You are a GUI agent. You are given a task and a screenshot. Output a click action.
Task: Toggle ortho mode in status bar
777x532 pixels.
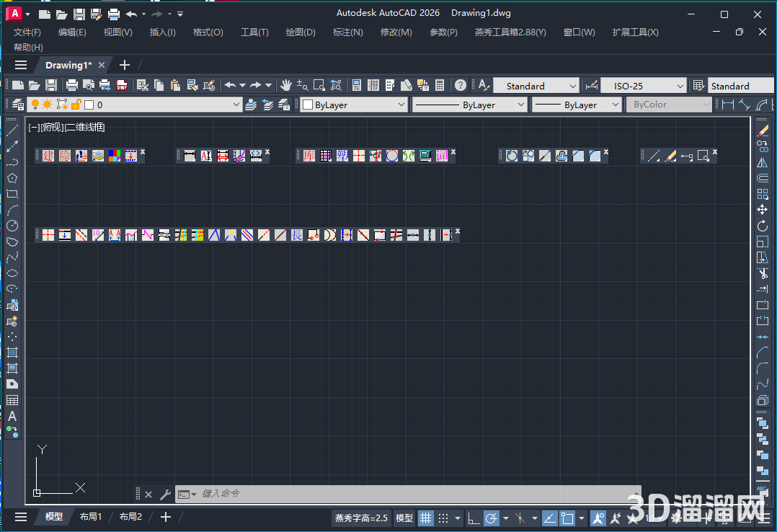[473, 518]
